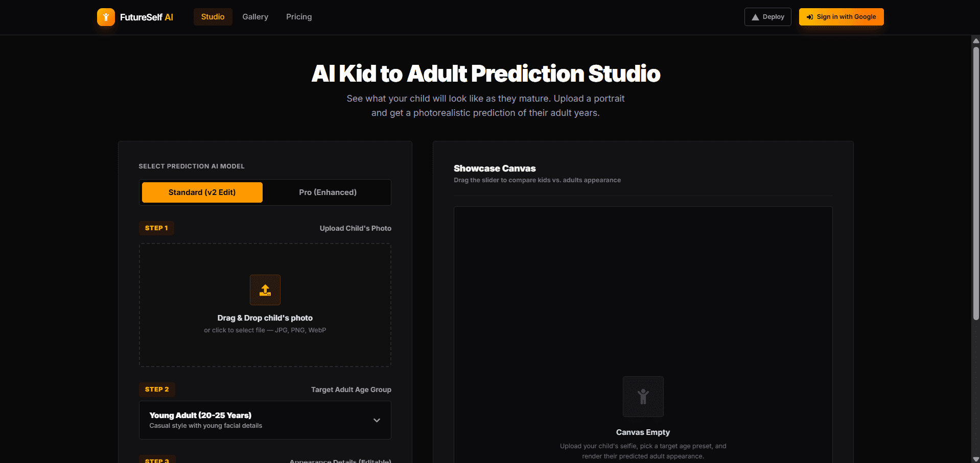The height and width of the screenshot is (463, 980).
Task: Click the Drag & Drop child's photo area
Action: pos(265,305)
